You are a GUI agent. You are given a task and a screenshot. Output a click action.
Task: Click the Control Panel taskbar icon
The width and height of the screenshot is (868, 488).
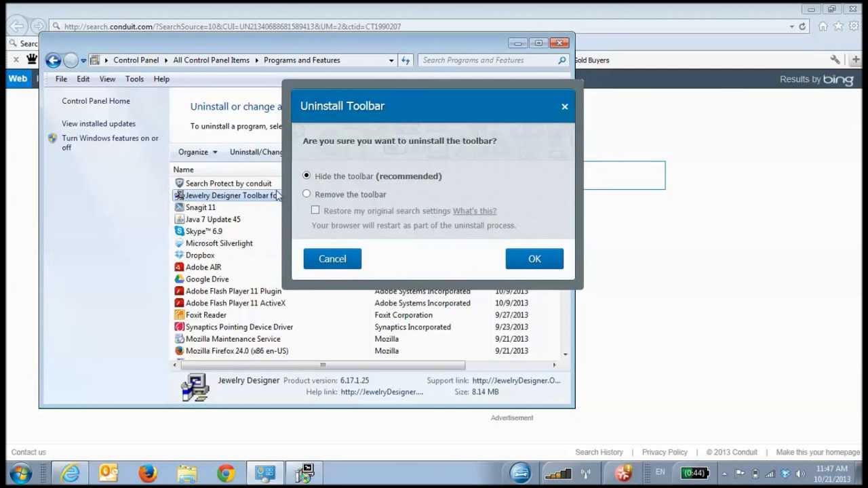pos(265,473)
